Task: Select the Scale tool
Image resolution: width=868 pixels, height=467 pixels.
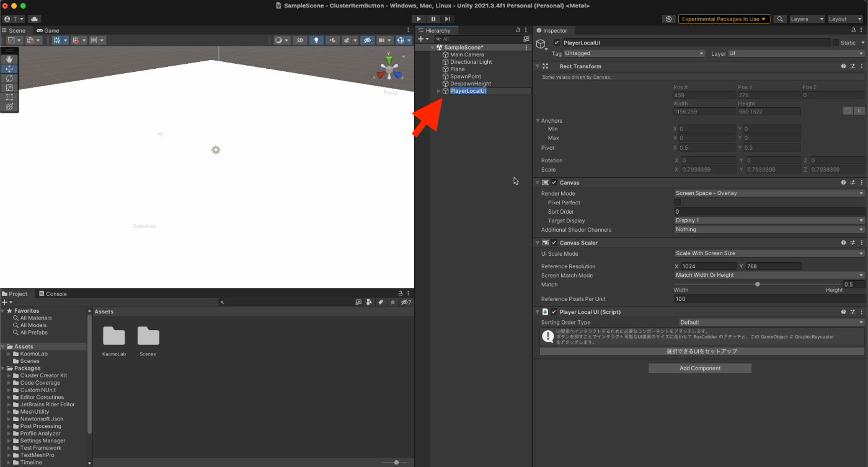Action: pyautogui.click(x=9, y=87)
